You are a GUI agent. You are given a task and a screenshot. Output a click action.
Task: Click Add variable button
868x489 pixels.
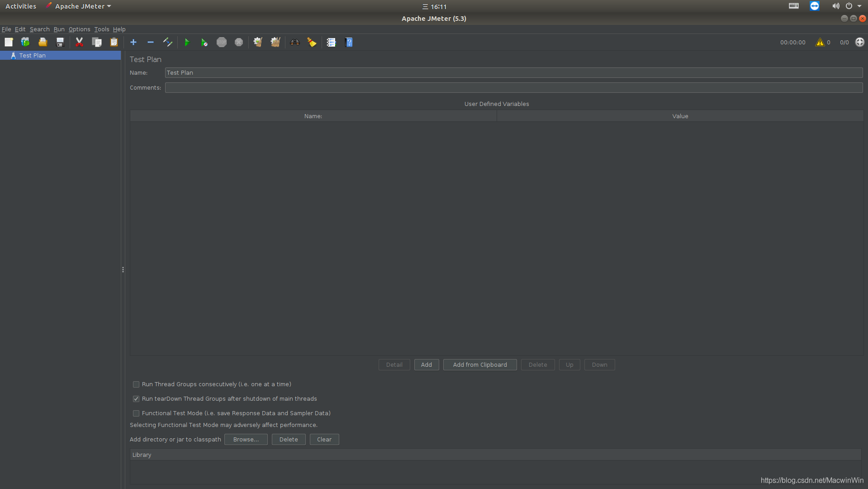pyautogui.click(x=427, y=365)
